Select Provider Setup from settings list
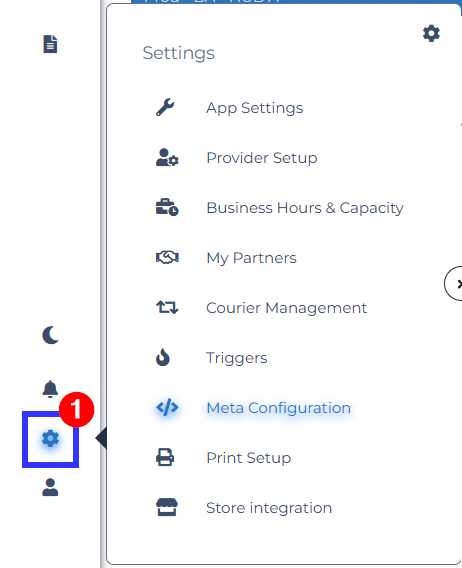This screenshot has height=568, width=462. pyautogui.click(x=262, y=158)
